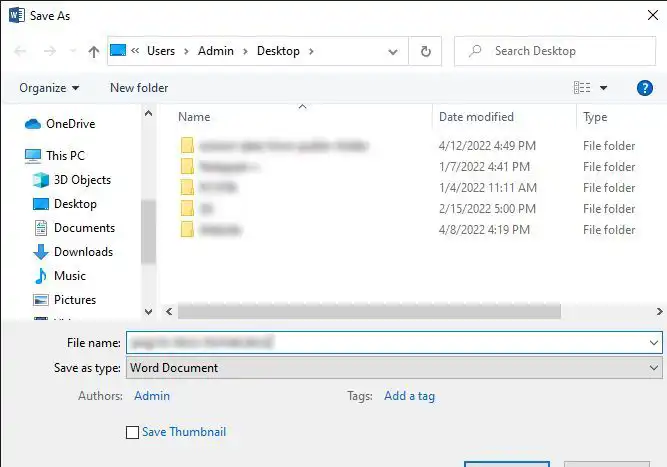Enable the Save Thumbnail checkbox
Viewport: 667px width, 467px height.
coord(132,432)
